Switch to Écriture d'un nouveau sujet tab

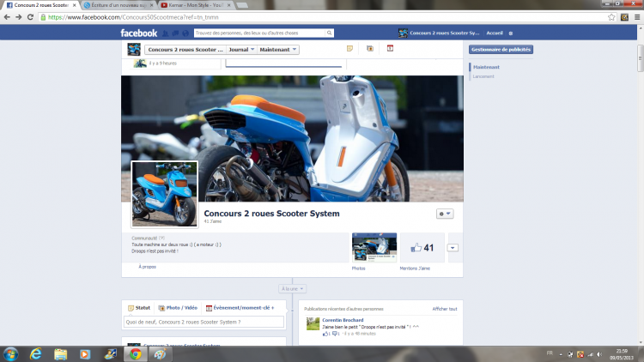pyautogui.click(x=118, y=5)
